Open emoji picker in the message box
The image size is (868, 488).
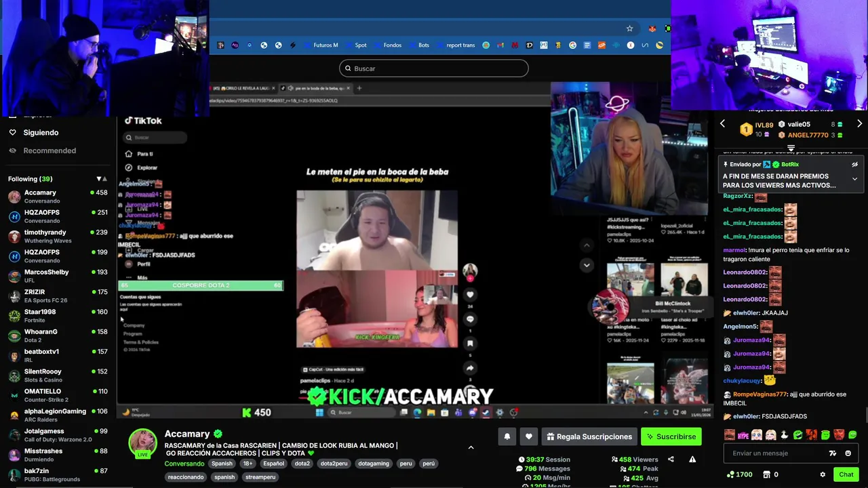tap(848, 453)
